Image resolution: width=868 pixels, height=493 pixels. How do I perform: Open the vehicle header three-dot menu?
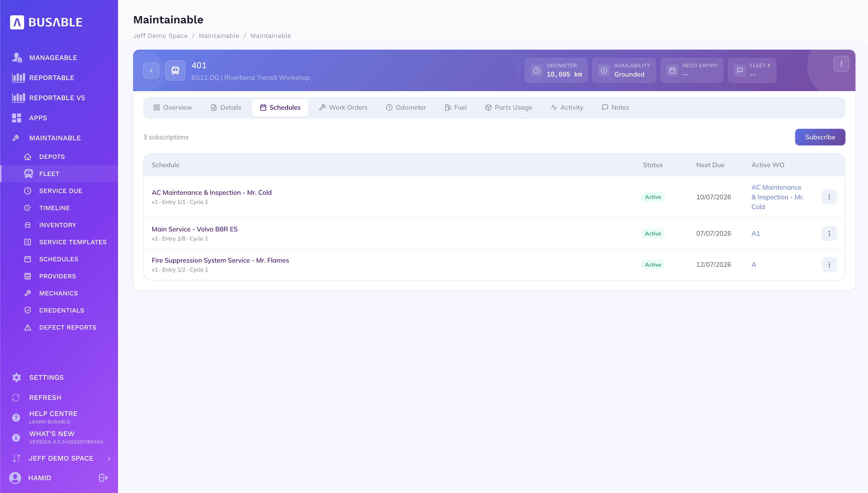coord(841,64)
